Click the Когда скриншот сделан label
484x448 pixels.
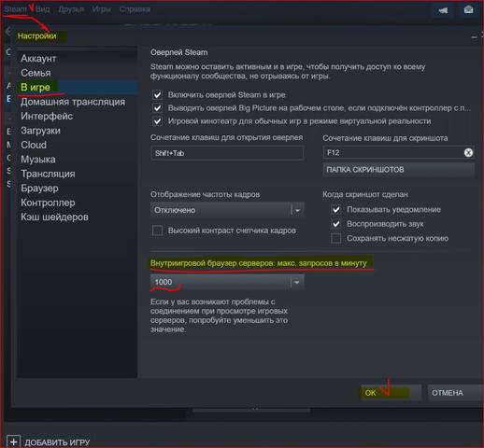pyautogui.click(x=365, y=194)
